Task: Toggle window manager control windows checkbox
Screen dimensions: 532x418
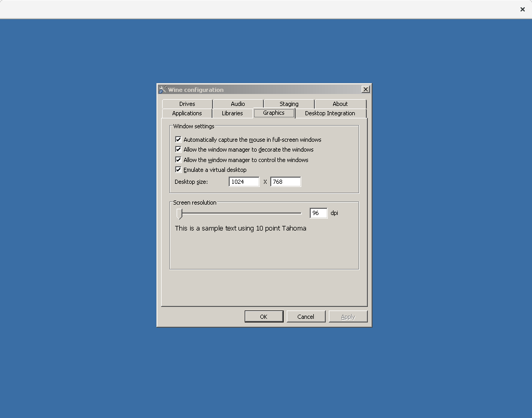Action: coord(178,159)
